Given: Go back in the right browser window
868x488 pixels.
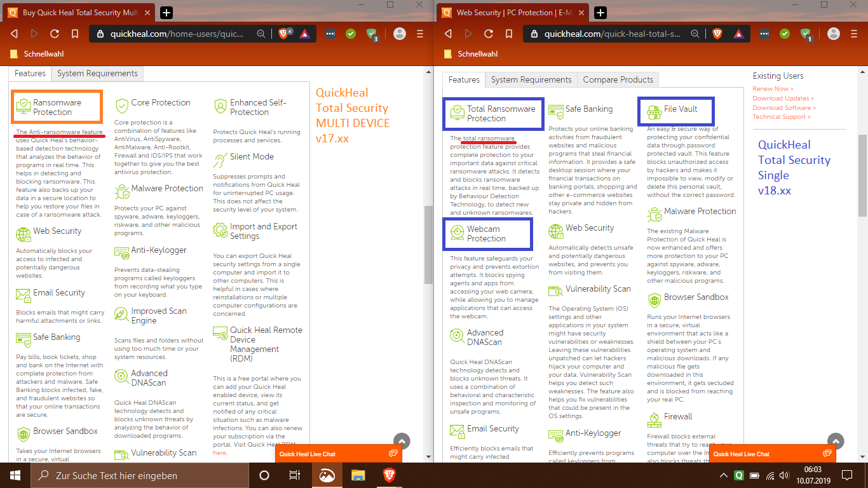Looking at the screenshot, I should point(448,34).
